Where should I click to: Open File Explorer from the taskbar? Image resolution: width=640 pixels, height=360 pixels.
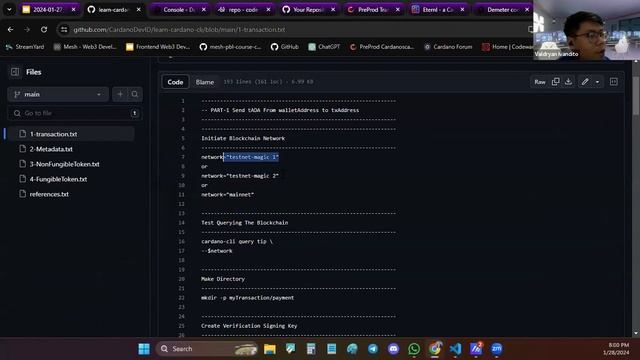pyautogui.click(x=270, y=349)
